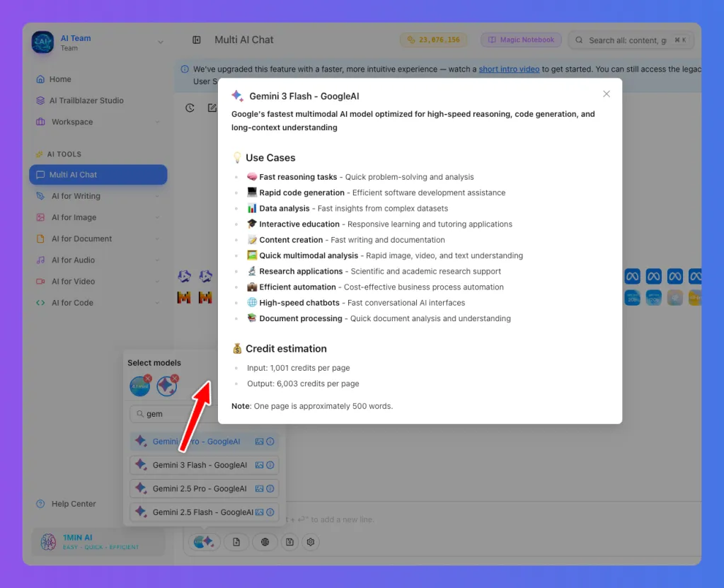Click the 4.1 mini selected model avatar

click(139, 387)
